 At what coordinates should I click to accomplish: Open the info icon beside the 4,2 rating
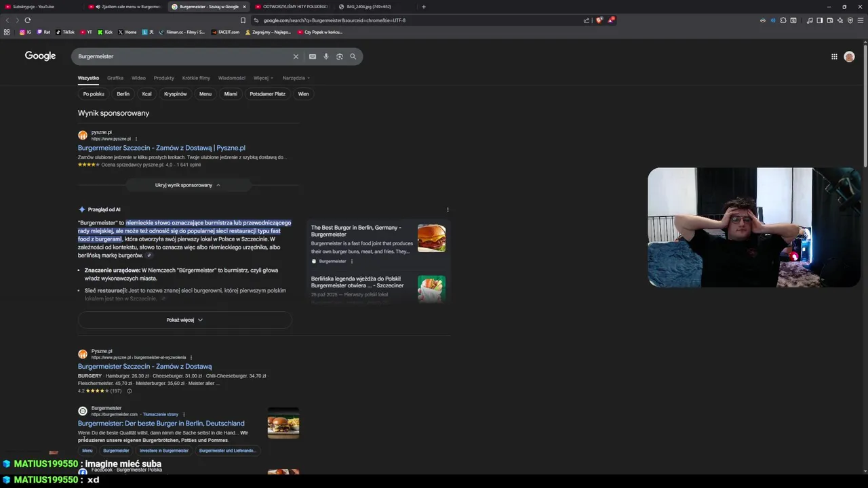[x=130, y=391]
